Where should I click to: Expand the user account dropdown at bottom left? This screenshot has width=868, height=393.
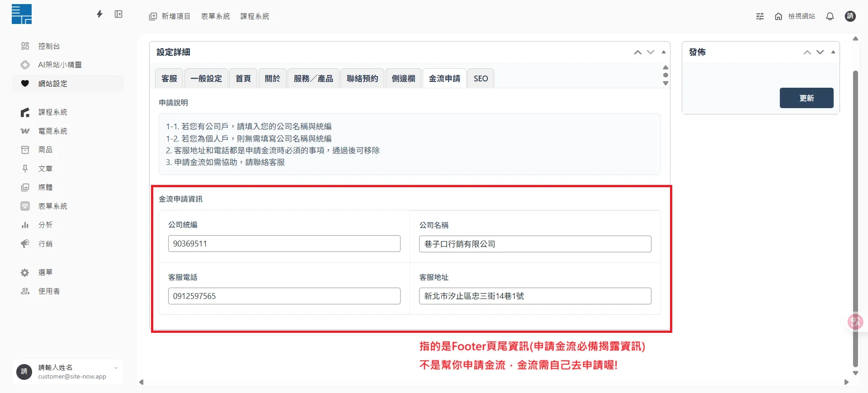[116, 368]
